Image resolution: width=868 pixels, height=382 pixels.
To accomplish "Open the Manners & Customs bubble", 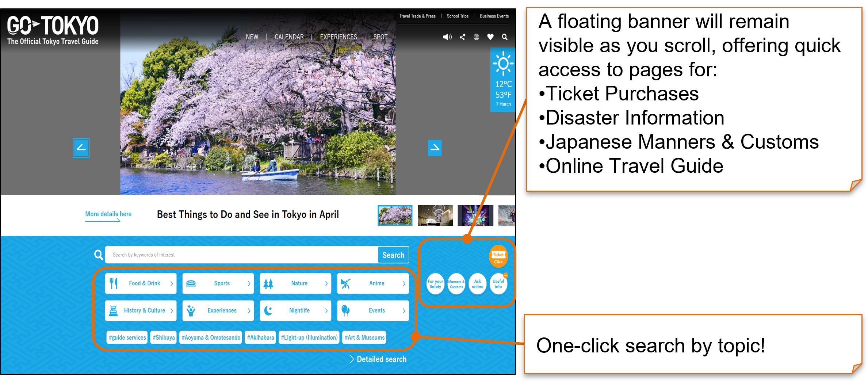I will point(456,284).
